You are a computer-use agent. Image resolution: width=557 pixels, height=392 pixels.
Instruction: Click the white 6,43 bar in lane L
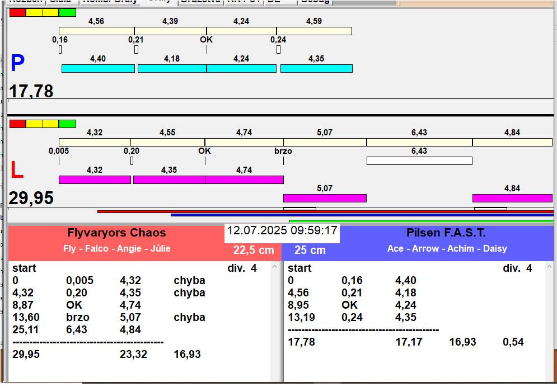pos(419,160)
